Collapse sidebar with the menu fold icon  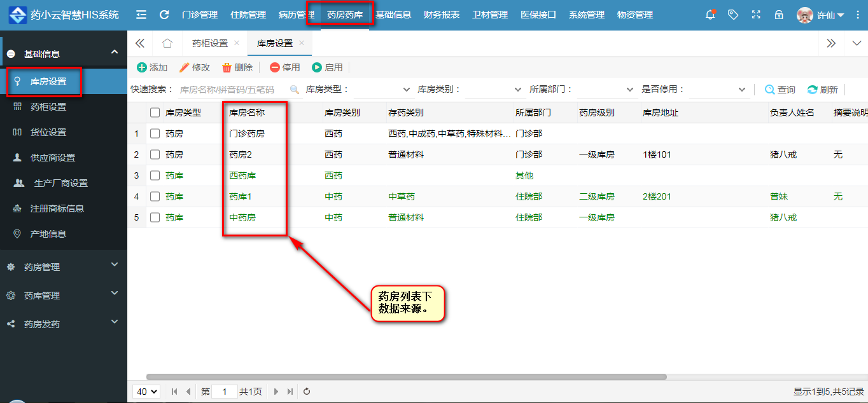(x=141, y=15)
